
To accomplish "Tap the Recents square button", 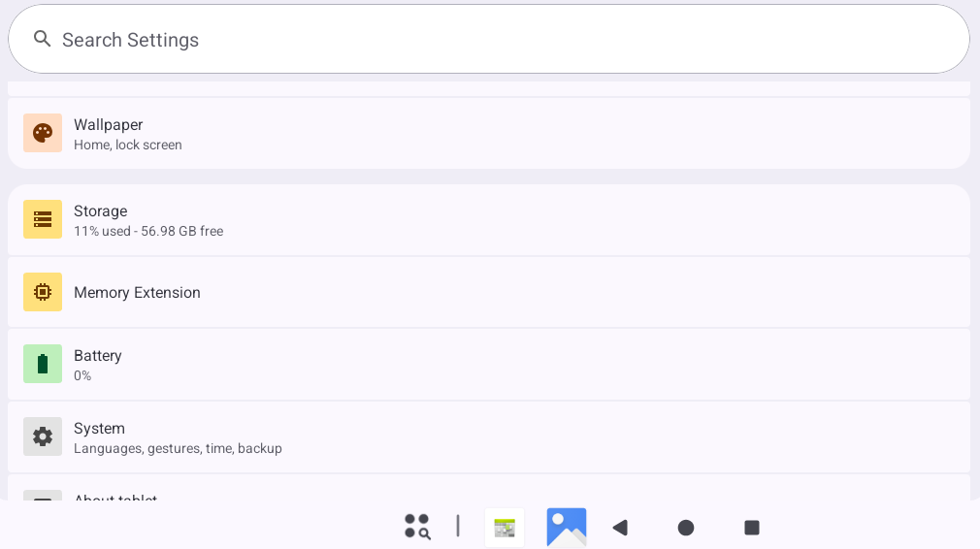I will click(x=752, y=528).
